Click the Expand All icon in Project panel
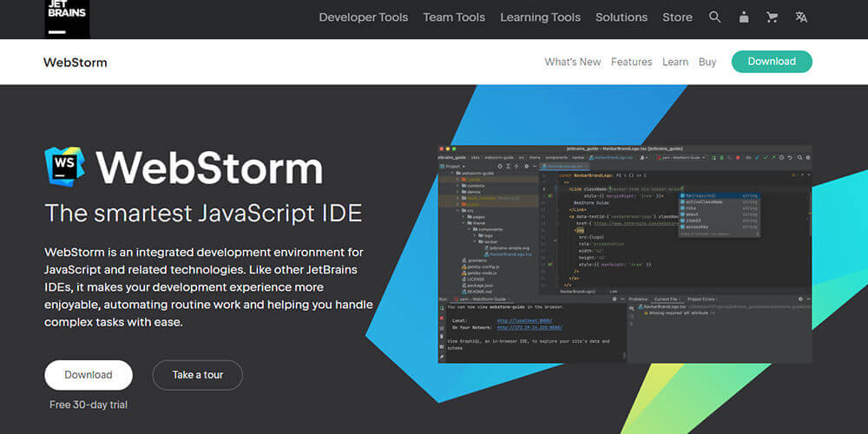 pos(508,166)
